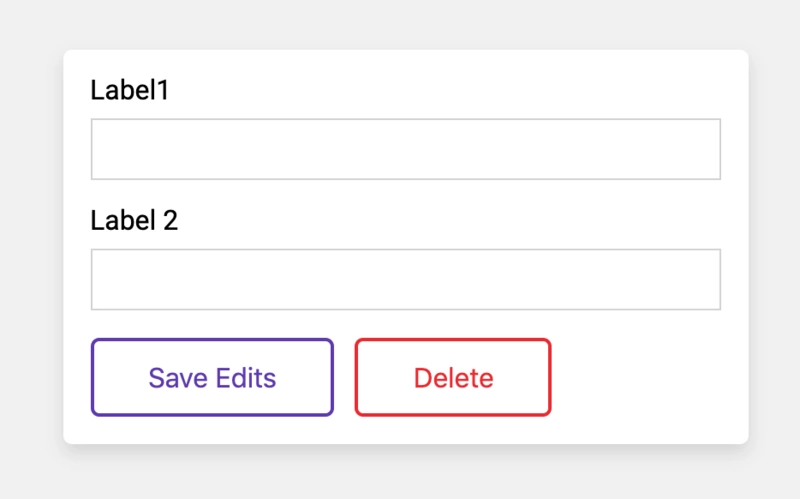Viewport: 800px width, 499px height.
Task: Place cursor in the Label1 field
Action: coord(405,149)
